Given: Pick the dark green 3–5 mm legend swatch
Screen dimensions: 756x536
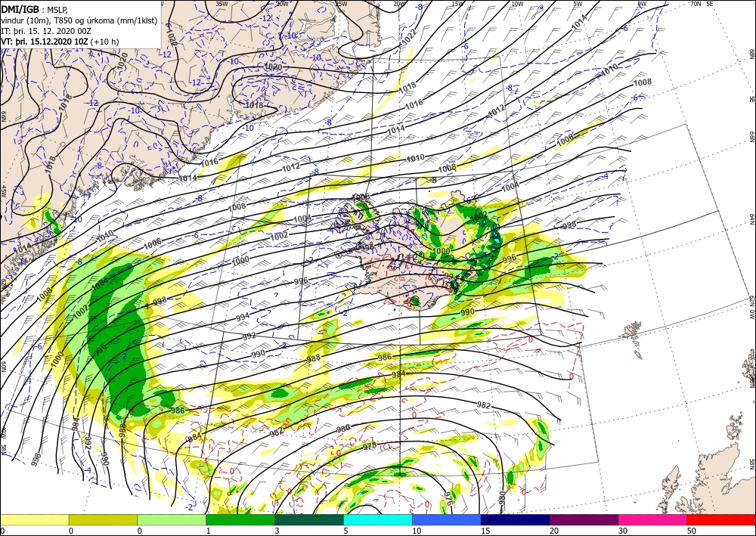Looking at the screenshot, I should [309, 519].
